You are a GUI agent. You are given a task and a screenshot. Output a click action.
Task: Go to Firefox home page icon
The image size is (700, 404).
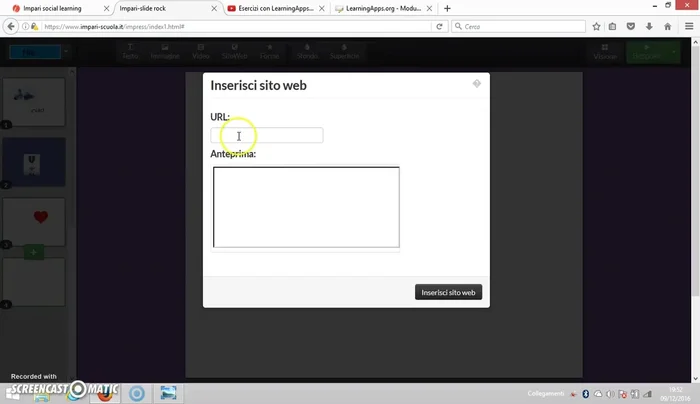pos(667,27)
